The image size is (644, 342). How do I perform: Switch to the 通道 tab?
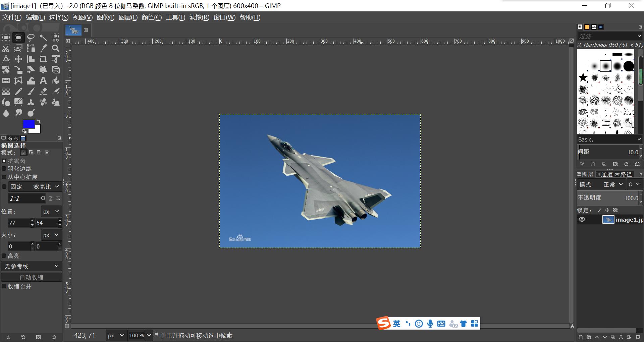coord(604,174)
